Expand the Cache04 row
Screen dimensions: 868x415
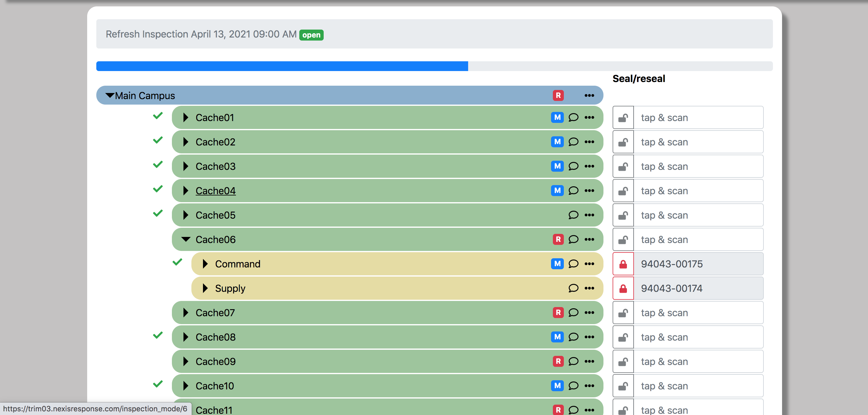coord(186,191)
